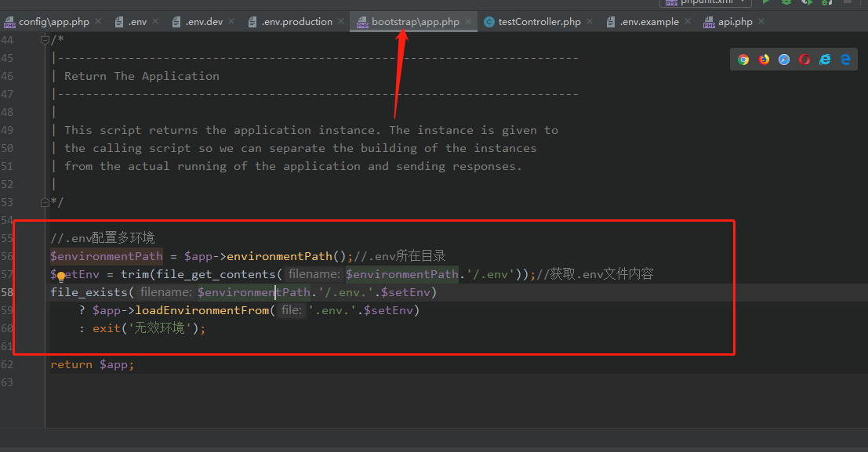The image size is (868, 452).
Task: Start debugging via the bug icon
Action: click(786, 4)
